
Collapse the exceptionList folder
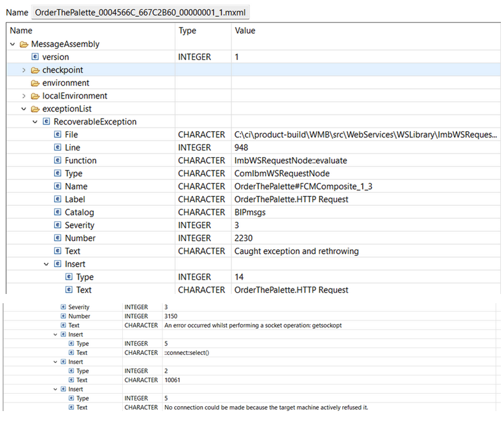pos(24,109)
